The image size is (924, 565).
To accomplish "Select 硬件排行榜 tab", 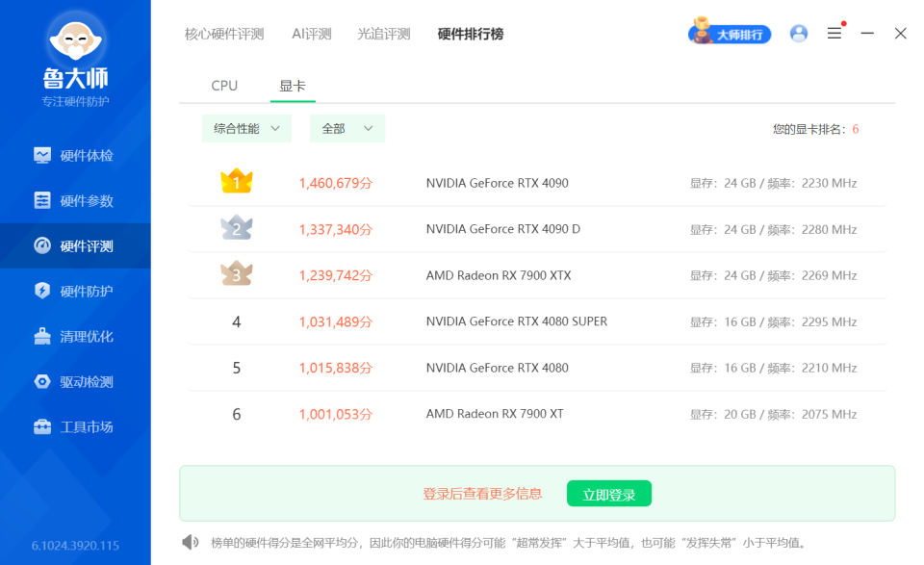I will 471,35.
